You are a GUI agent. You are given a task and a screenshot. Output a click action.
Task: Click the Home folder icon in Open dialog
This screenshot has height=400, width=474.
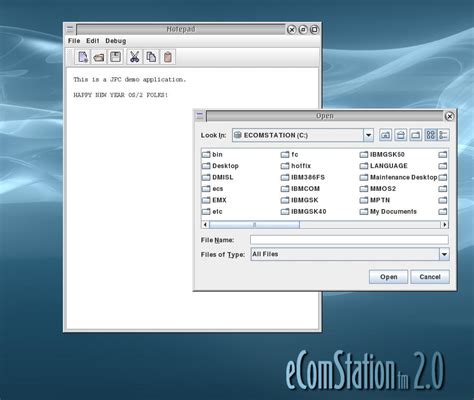click(400, 135)
